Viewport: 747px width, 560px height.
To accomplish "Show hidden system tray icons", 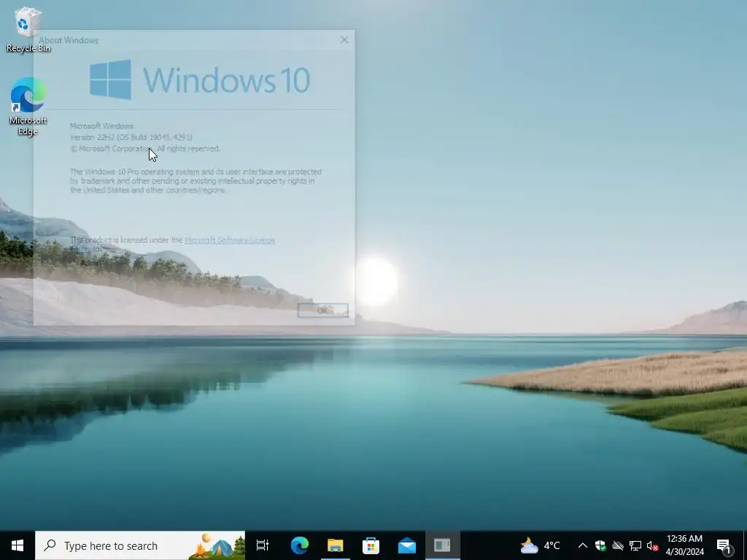I will pos(582,545).
